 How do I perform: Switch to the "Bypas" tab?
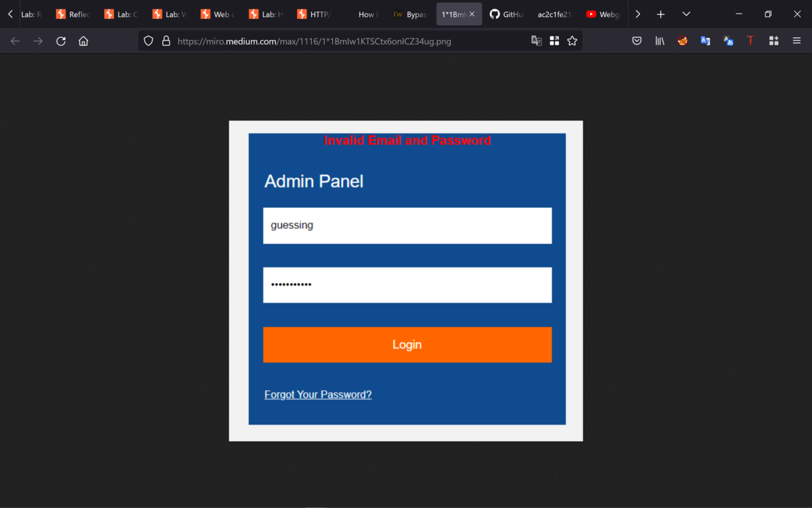click(411, 14)
